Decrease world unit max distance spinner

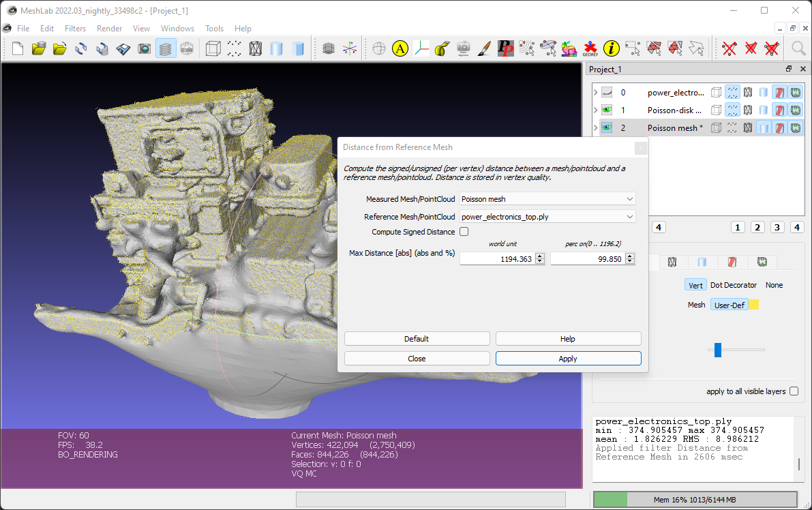click(x=540, y=262)
